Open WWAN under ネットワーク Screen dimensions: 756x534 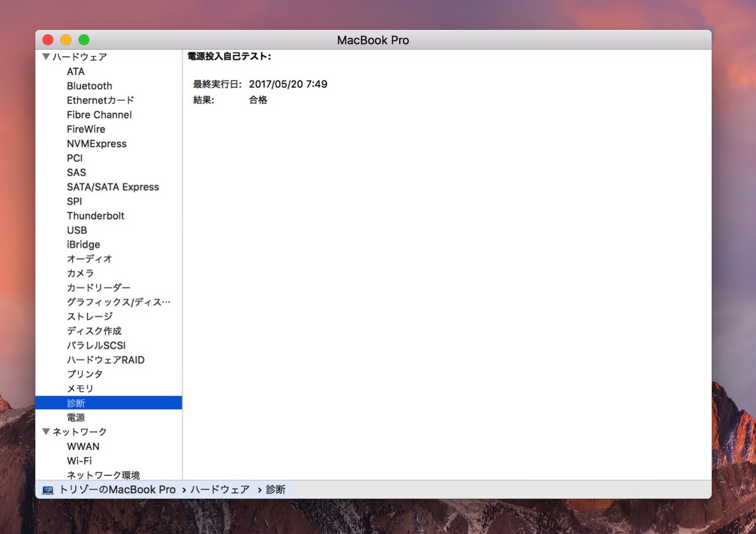point(83,446)
